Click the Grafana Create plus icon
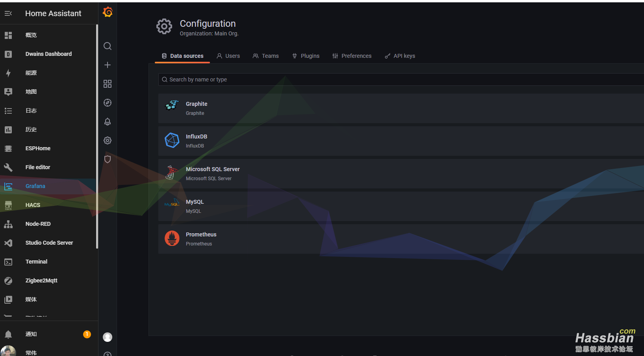Viewport: 644px width, 356px height. click(x=108, y=65)
